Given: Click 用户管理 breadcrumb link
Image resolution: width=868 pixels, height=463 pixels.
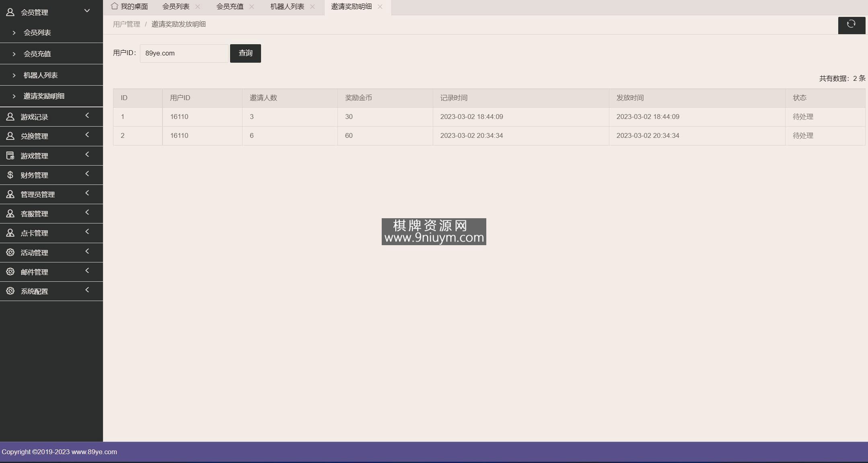Looking at the screenshot, I should [x=126, y=24].
